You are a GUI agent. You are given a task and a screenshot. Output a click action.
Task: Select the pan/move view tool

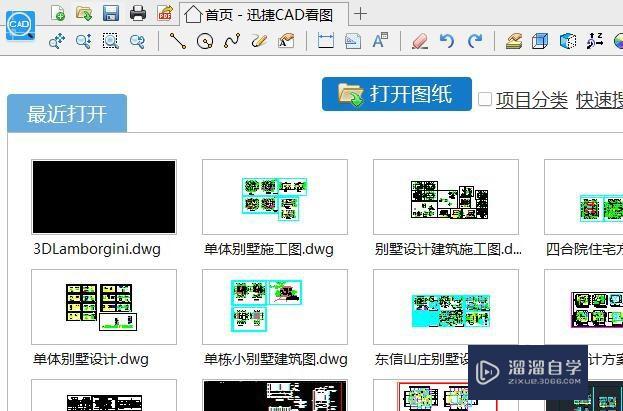(57, 41)
